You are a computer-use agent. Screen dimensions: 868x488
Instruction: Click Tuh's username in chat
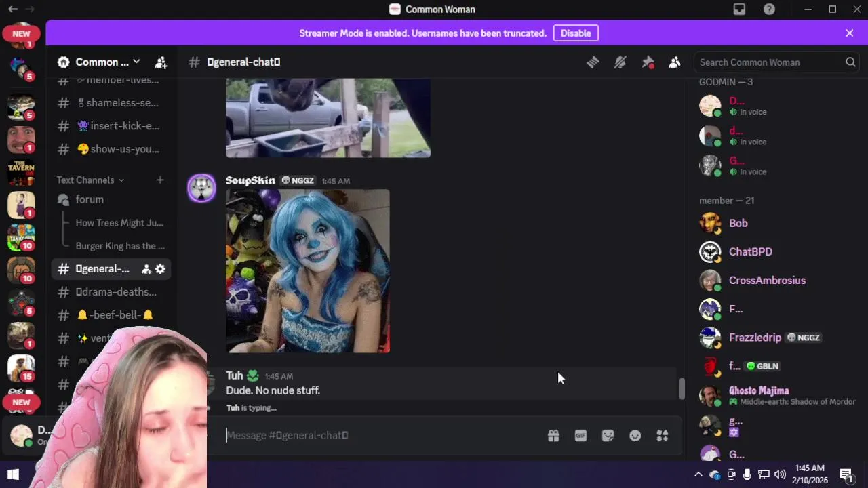point(235,375)
